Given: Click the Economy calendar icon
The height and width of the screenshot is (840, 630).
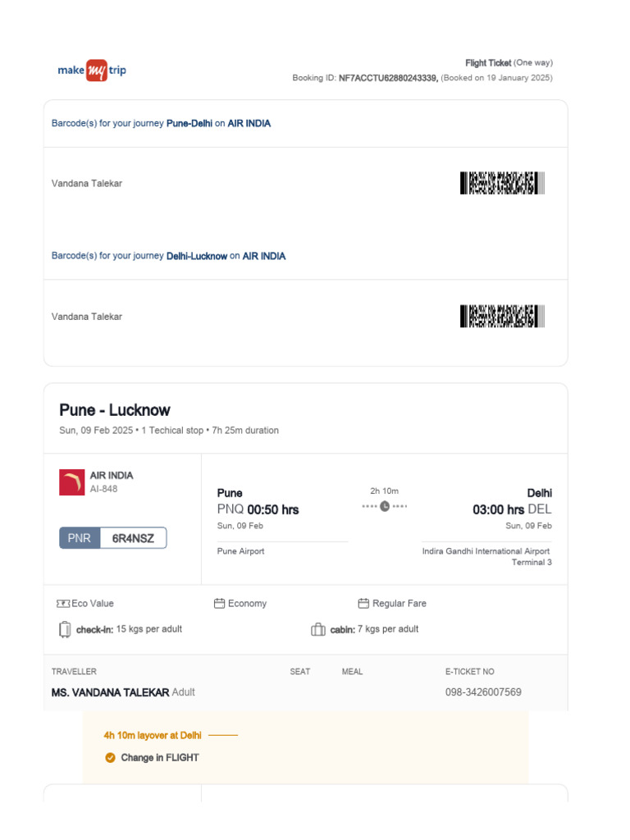Looking at the screenshot, I should [x=219, y=603].
